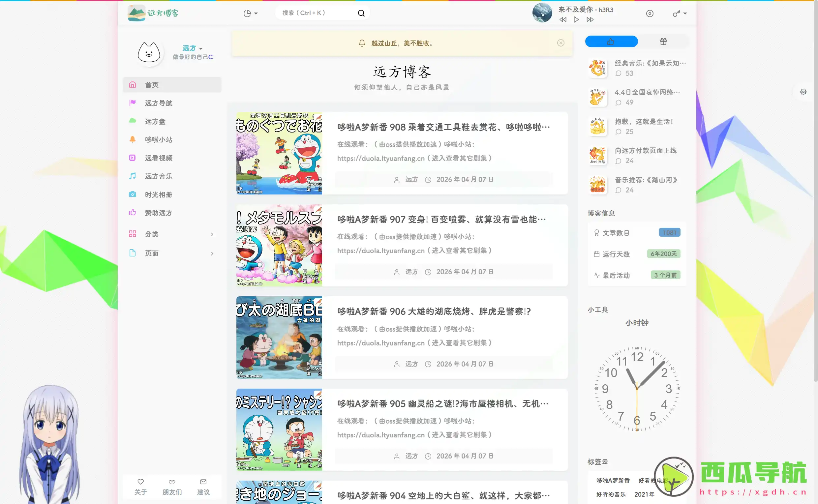Viewport: 818px width, 504px height.
Task: Open settings gear on right edge
Action: coord(803,92)
